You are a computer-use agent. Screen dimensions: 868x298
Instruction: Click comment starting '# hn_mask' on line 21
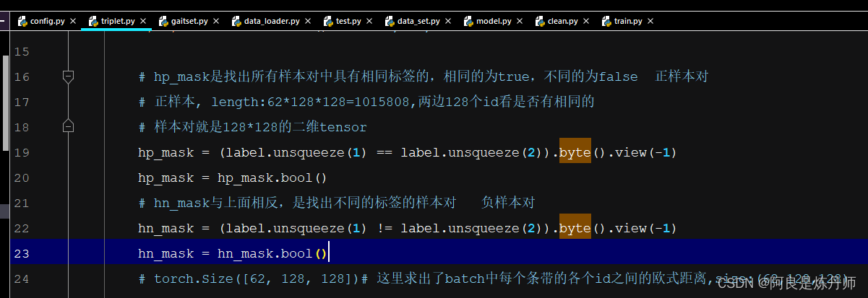(336, 203)
